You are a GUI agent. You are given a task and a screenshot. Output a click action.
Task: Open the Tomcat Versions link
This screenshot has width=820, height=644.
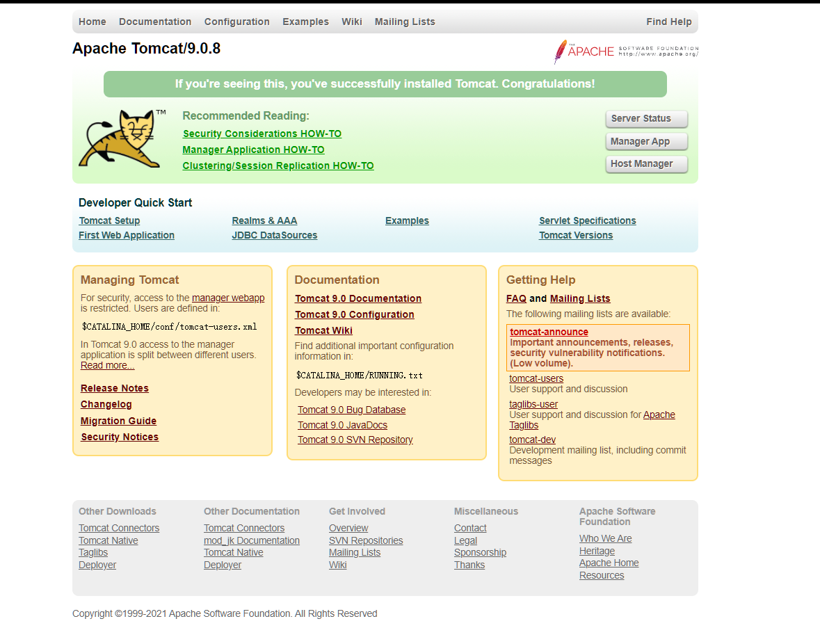point(576,235)
